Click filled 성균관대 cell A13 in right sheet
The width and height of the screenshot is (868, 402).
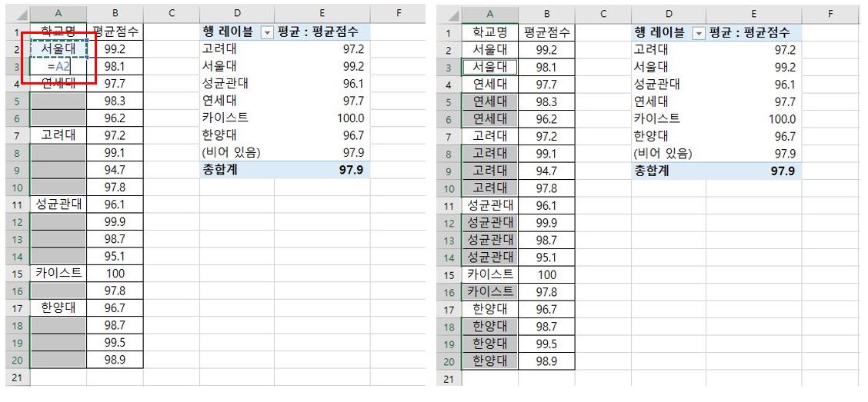(x=489, y=240)
